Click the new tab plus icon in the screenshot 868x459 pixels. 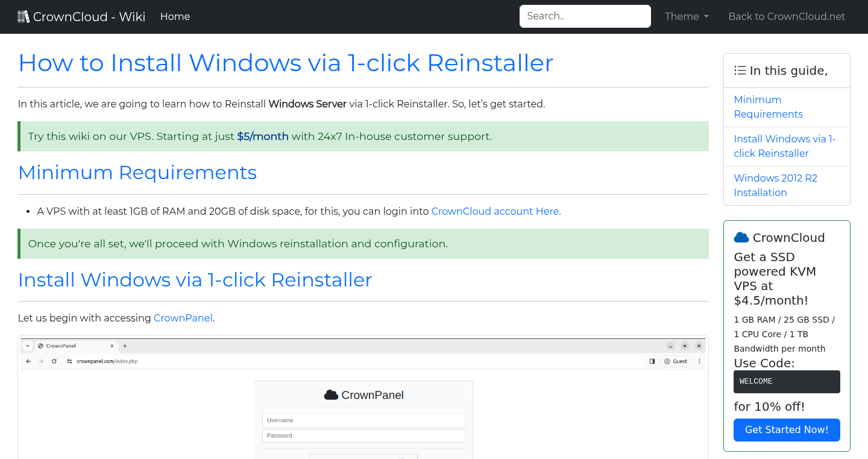124,346
